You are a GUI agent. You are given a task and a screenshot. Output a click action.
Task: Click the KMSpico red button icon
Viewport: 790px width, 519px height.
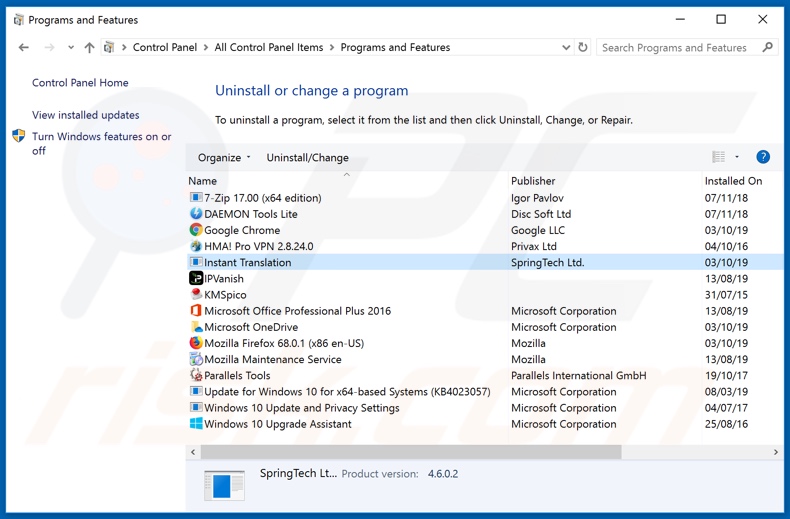tap(195, 294)
